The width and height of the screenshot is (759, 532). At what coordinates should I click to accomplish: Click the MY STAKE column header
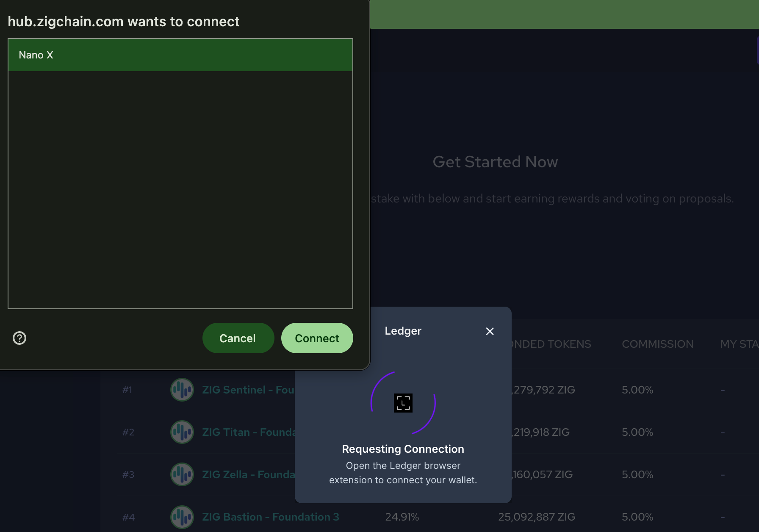739,344
